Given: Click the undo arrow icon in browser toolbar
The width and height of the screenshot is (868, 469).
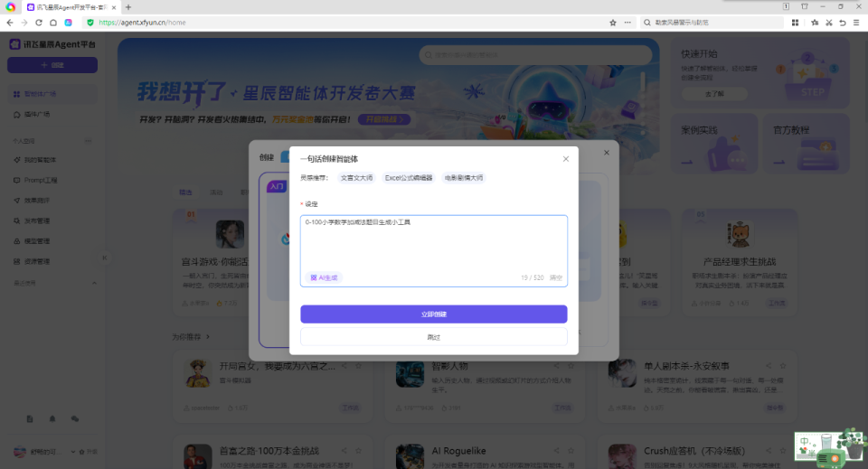Looking at the screenshot, I should tap(843, 23).
